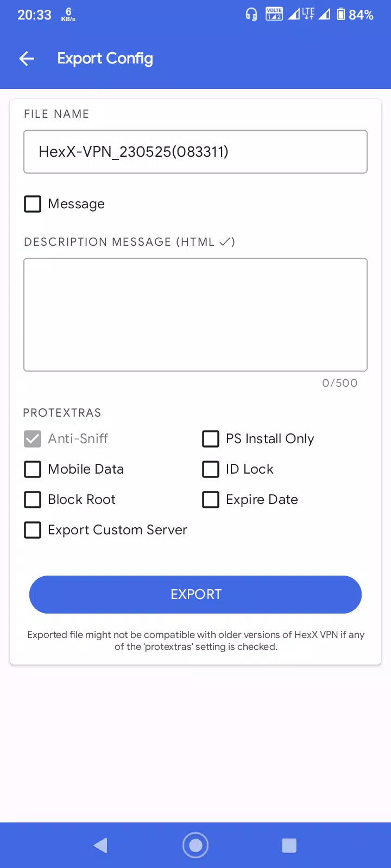Viewport: 391px width, 868px height.
Task: Tap the VoLTE indicator icon
Action: tap(274, 14)
